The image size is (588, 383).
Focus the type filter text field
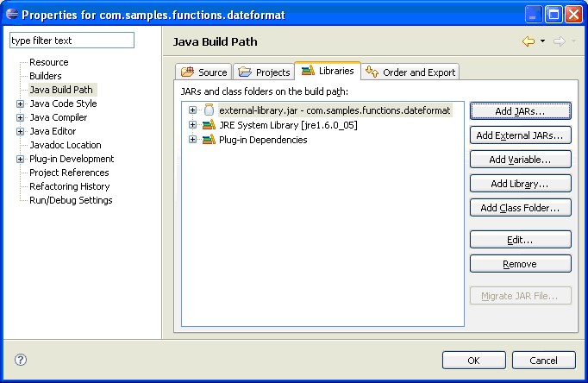pyautogui.click(x=72, y=41)
